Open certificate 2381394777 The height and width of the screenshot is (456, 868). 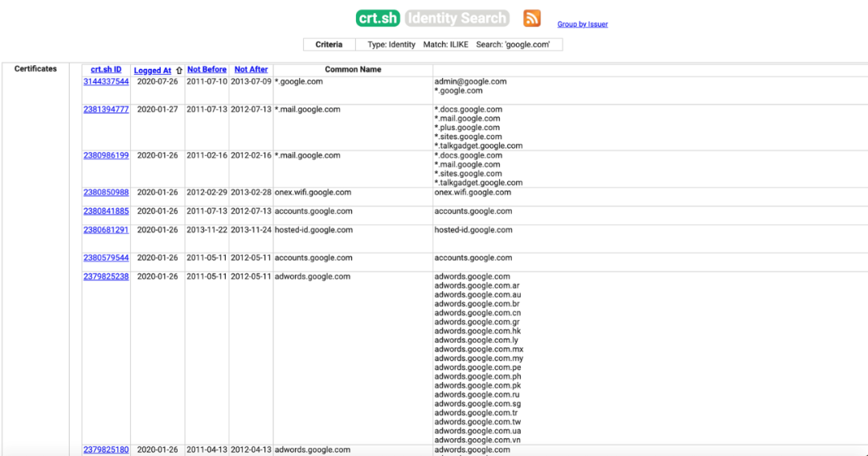(106, 109)
